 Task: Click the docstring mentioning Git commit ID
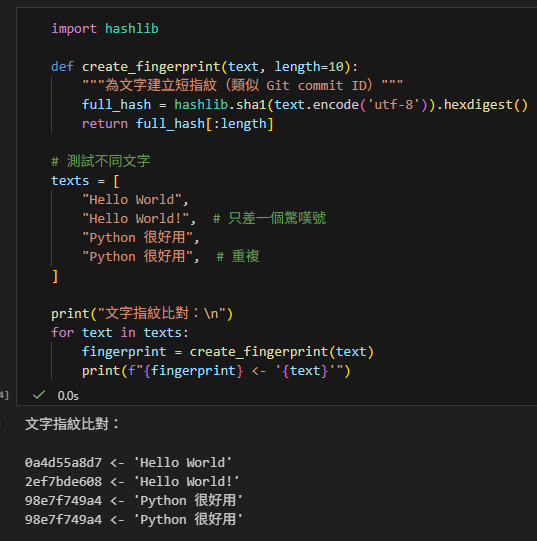(x=242, y=85)
